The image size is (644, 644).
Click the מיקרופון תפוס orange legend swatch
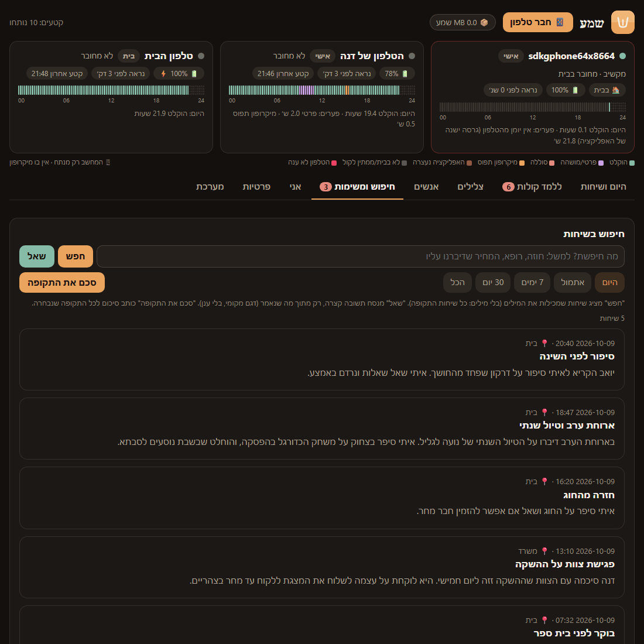click(522, 163)
